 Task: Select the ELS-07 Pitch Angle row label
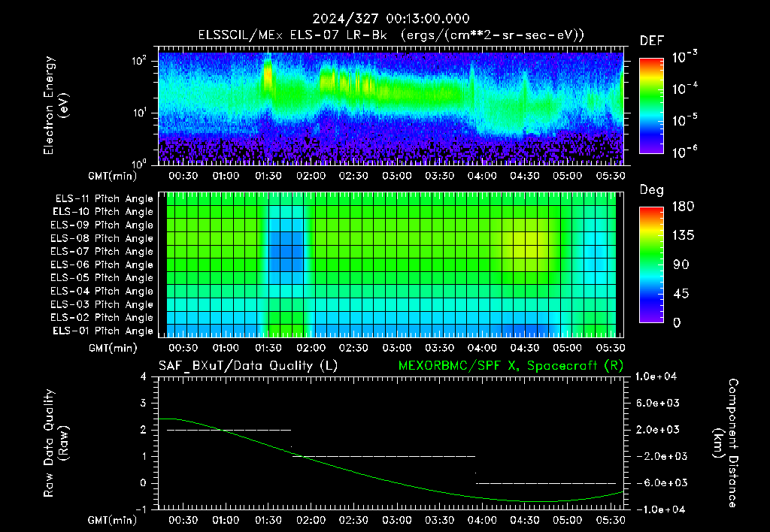[x=102, y=251]
